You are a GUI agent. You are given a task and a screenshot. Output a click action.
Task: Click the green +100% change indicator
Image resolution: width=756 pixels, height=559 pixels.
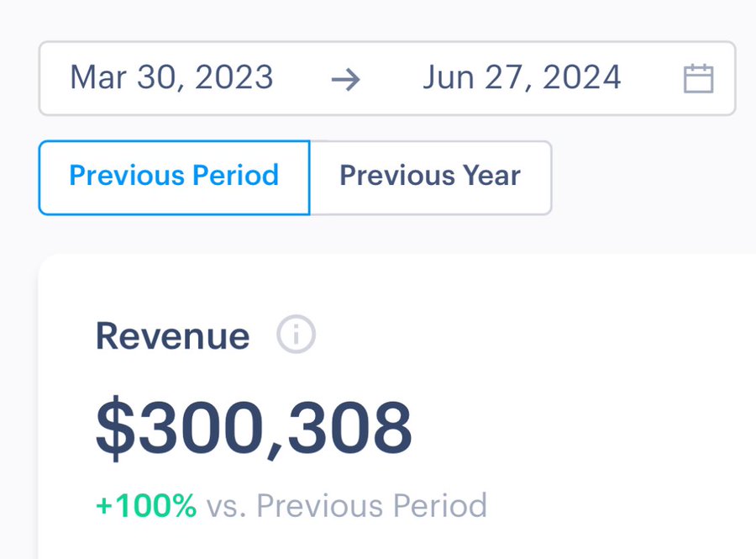tap(146, 506)
